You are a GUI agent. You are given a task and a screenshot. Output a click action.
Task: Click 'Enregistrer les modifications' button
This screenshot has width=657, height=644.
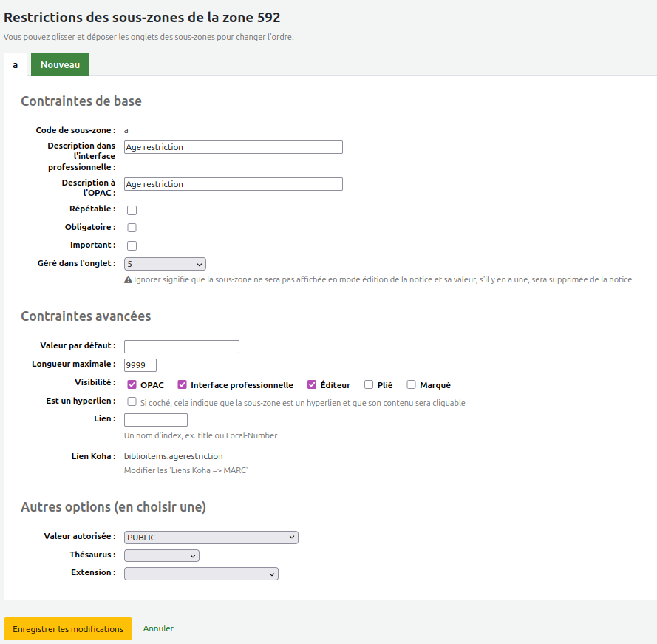(x=68, y=629)
